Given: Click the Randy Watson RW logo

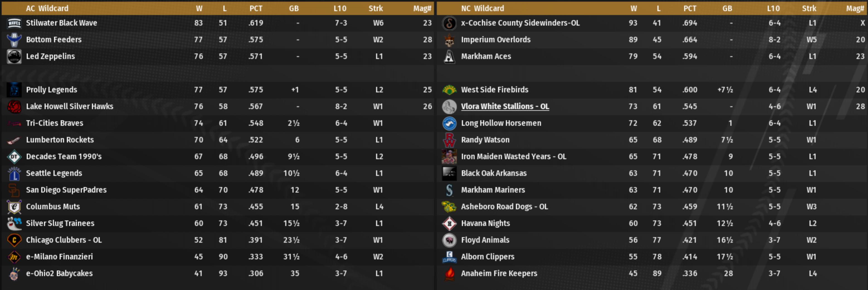Looking at the screenshot, I should 449,140.
